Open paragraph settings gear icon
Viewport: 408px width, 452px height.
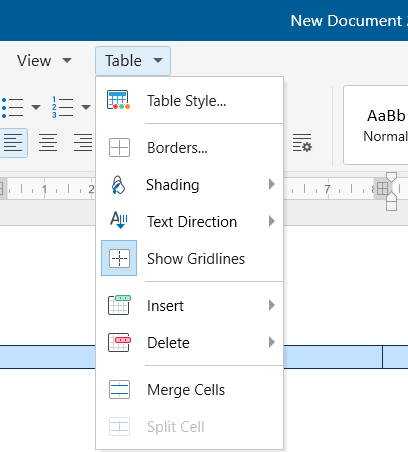[302, 143]
